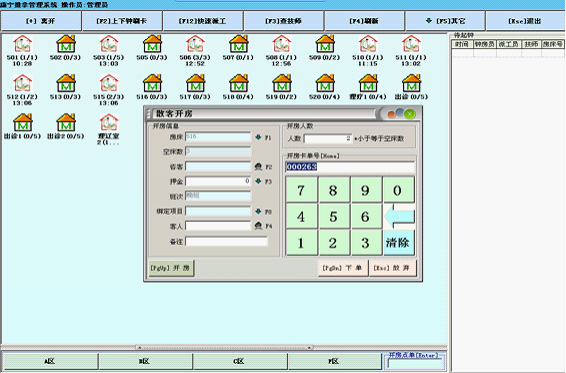Click backspace arrow on numeric keypad
This screenshot has height=373, width=566.
399,216
